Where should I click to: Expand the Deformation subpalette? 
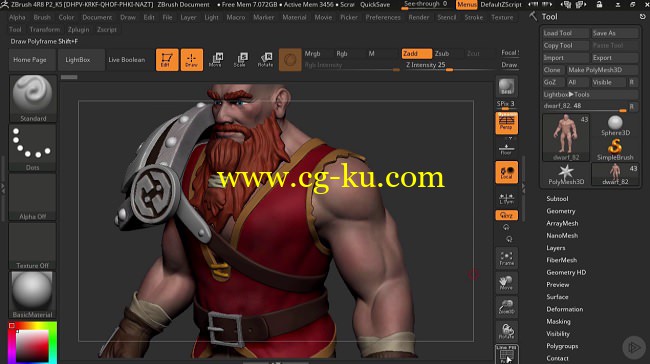564,309
